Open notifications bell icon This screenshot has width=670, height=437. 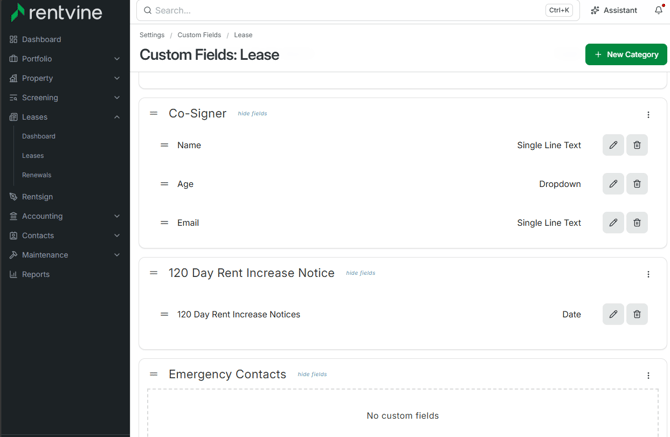click(658, 10)
